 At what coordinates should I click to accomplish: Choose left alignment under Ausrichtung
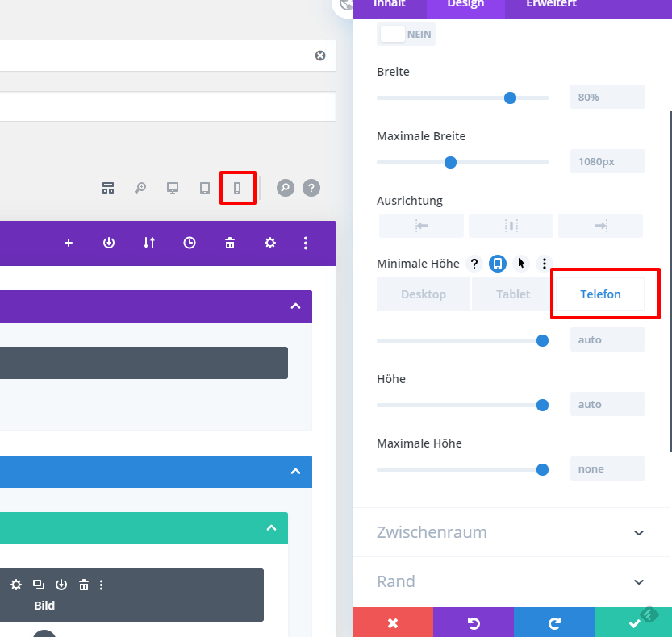(x=421, y=226)
